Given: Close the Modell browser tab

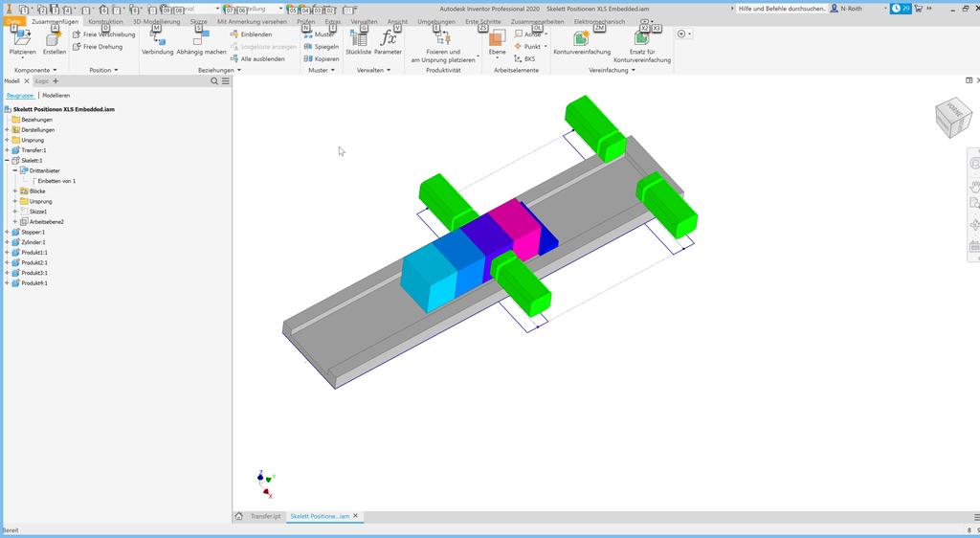Looking at the screenshot, I should click(26, 81).
